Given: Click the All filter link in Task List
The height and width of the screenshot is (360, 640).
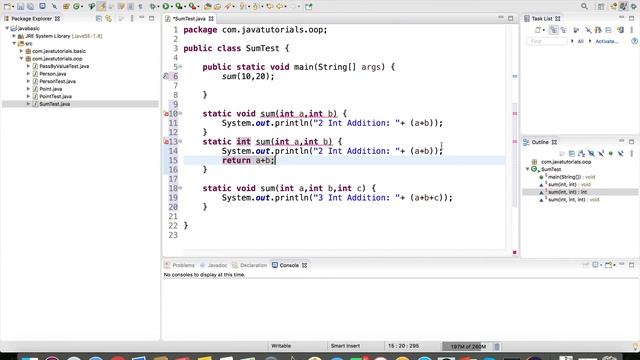Looking at the screenshot, I should click(x=580, y=41).
